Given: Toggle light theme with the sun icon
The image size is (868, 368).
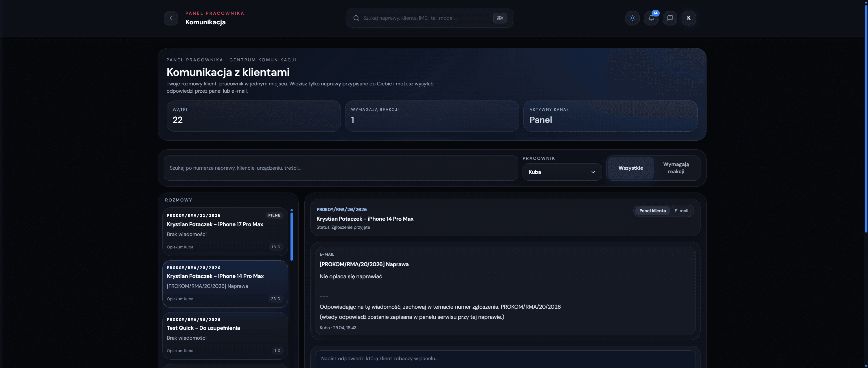Looking at the screenshot, I should click(632, 18).
